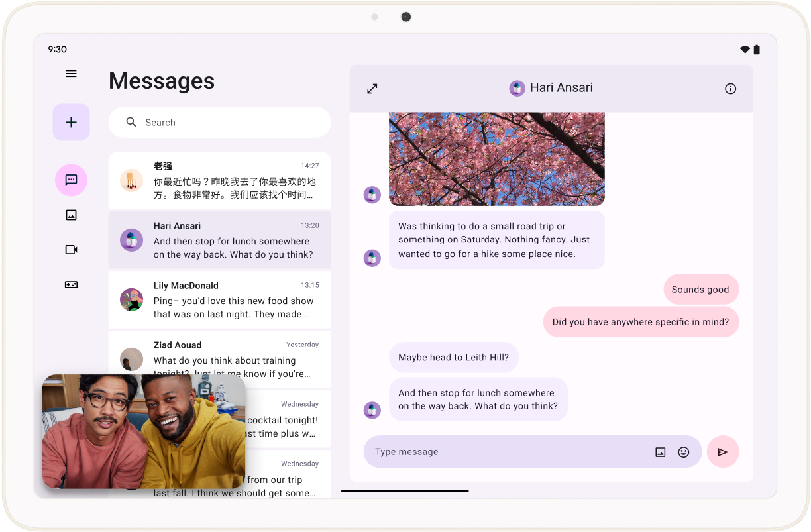
Task: Tap the picture-in-picture video call window
Action: click(x=144, y=431)
